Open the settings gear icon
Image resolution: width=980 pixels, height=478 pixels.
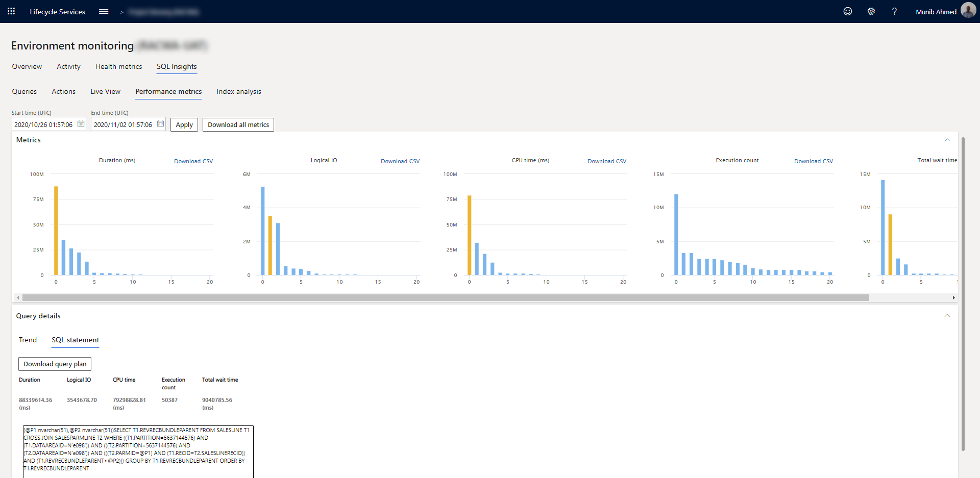tap(871, 11)
